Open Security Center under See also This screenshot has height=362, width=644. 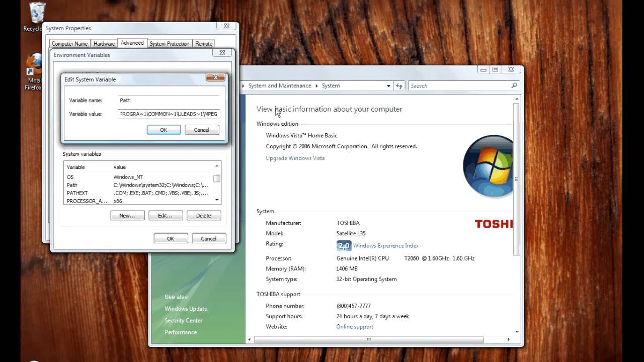(x=184, y=321)
